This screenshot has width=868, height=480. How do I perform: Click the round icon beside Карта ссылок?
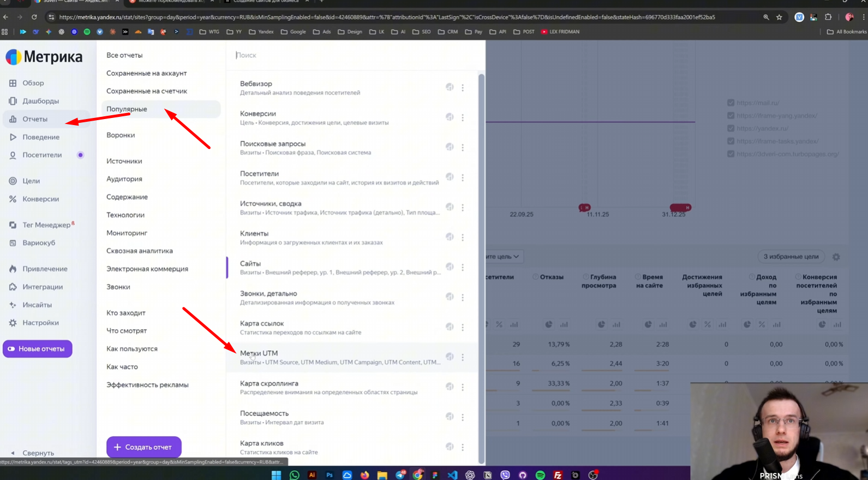450,327
